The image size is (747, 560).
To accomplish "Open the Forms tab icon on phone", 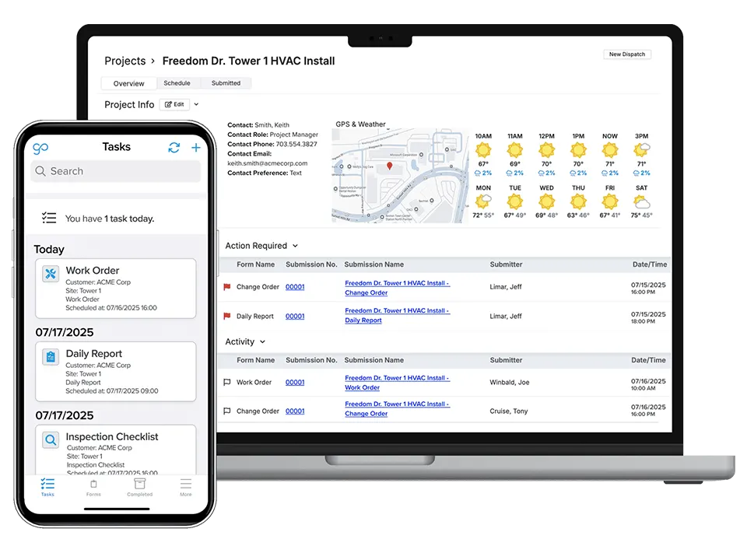I will (x=93, y=487).
